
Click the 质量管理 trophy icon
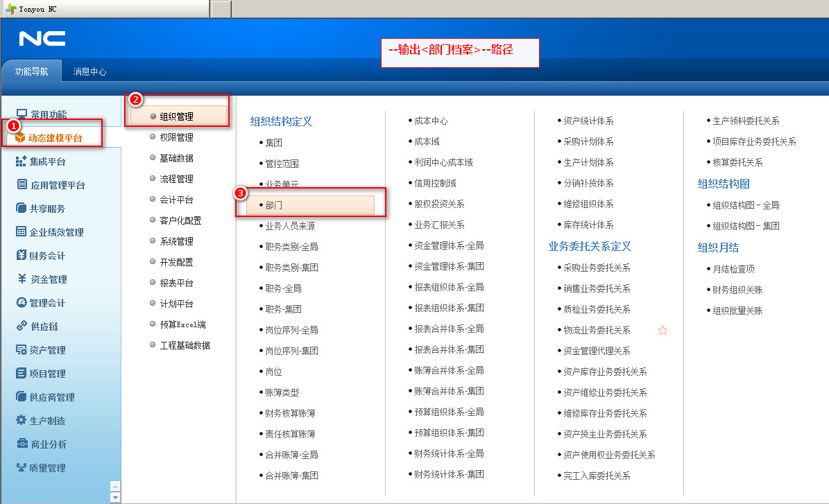point(21,467)
